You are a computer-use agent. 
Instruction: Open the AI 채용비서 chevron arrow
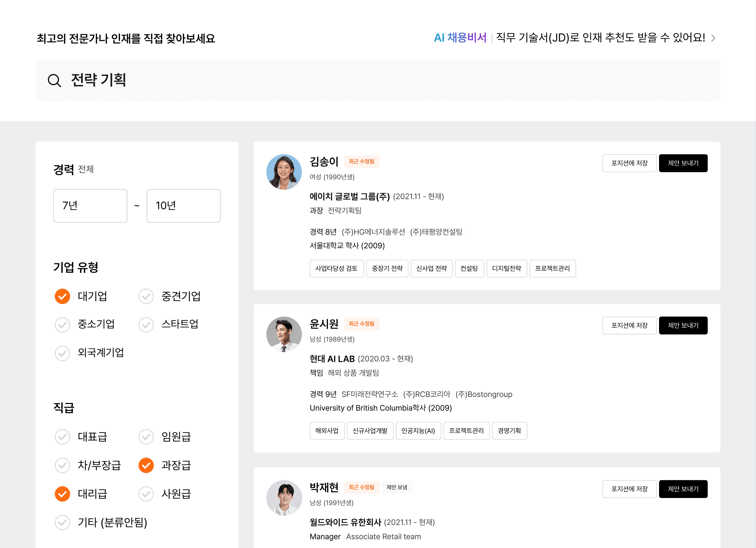click(713, 38)
